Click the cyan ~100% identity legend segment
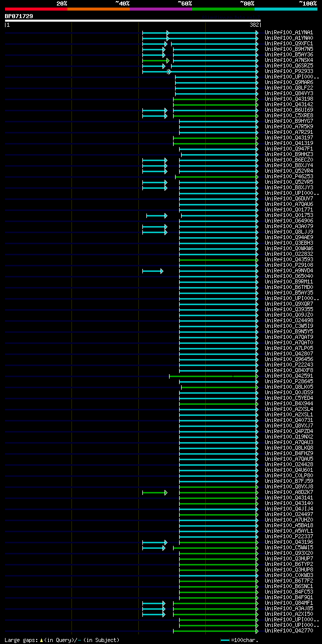322x644 pixels. pos(285,9)
